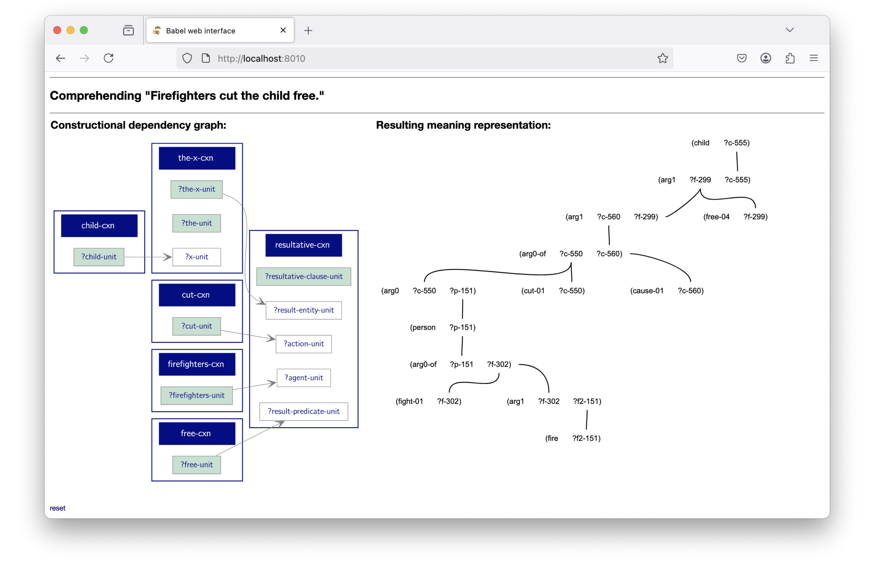Open the Firefox account icon
The image size is (872, 588).
[x=765, y=58]
